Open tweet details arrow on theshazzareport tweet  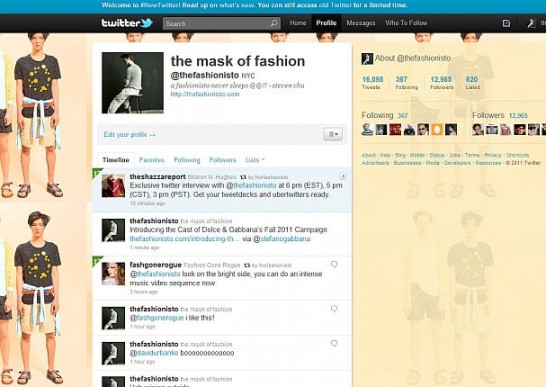(x=343, y=176)
